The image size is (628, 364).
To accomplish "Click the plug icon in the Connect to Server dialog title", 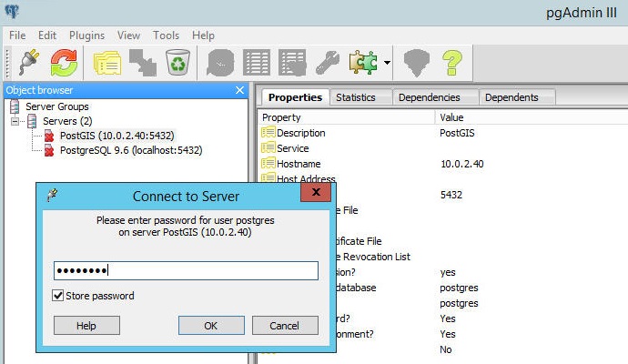I will pyautogui.click(x=52, y=195).
